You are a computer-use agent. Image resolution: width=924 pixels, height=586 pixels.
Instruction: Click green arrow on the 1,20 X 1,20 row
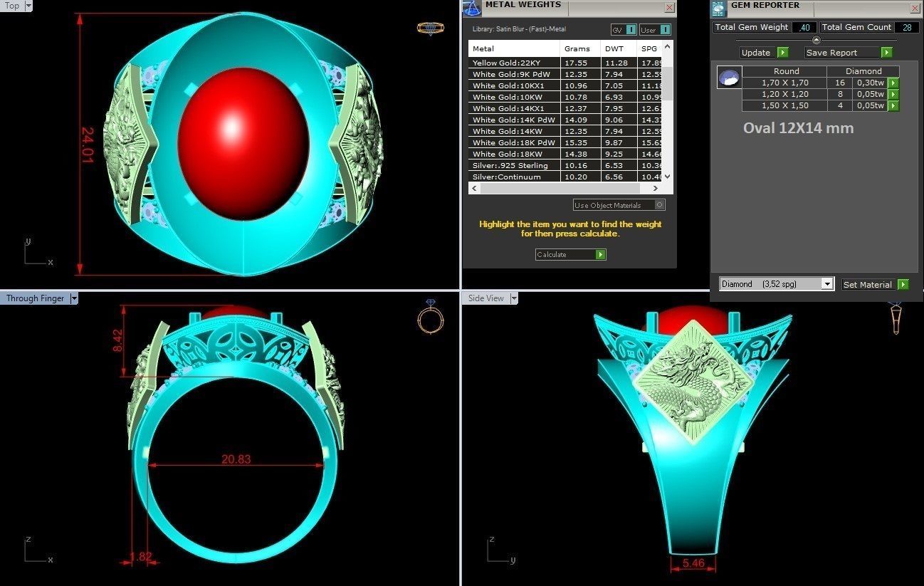pyautogui.click(x=893, y=94)
